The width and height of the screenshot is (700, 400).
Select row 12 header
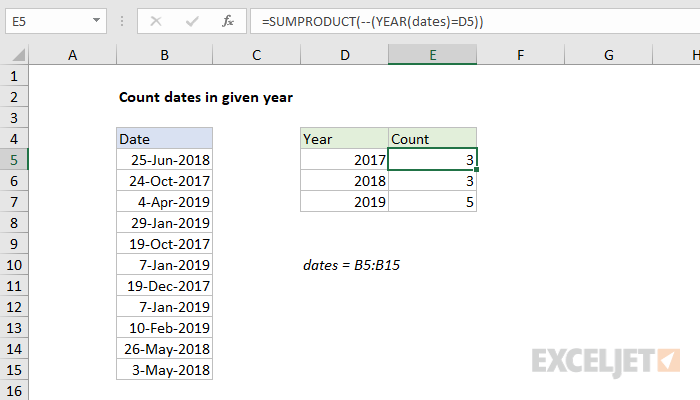(14, 307)
